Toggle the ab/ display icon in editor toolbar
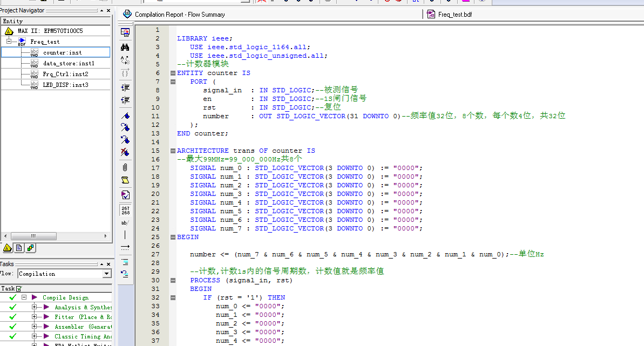644x346 pixels. tap(125, 222)
